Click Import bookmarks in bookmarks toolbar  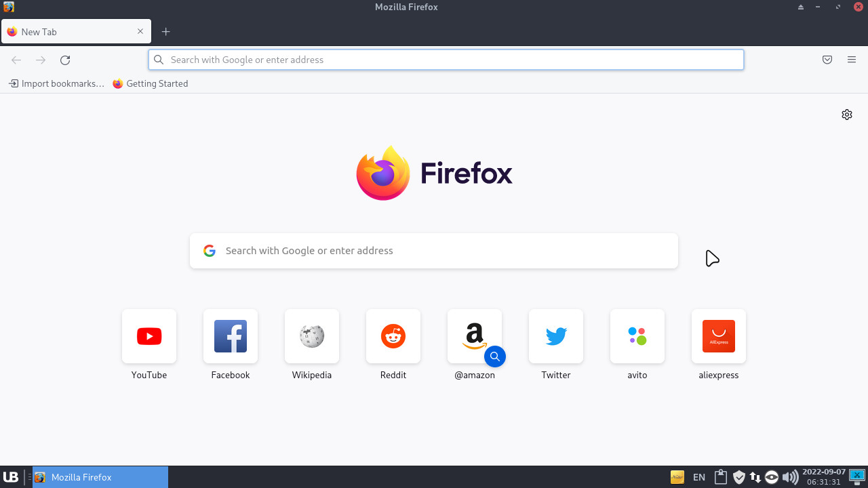click(x=57, y=83)
